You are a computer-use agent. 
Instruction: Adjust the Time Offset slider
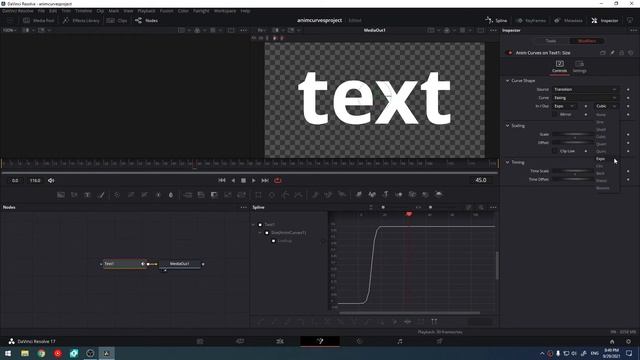[573, 180]
